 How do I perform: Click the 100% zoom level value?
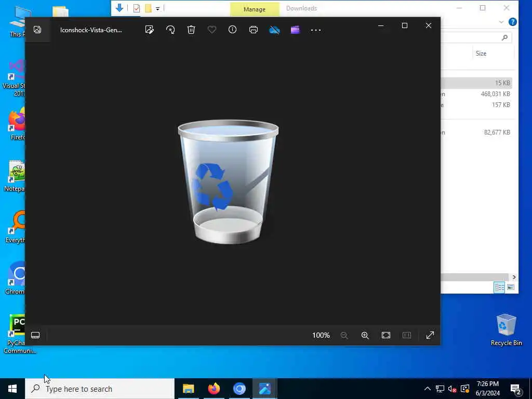tap(321, 335)
